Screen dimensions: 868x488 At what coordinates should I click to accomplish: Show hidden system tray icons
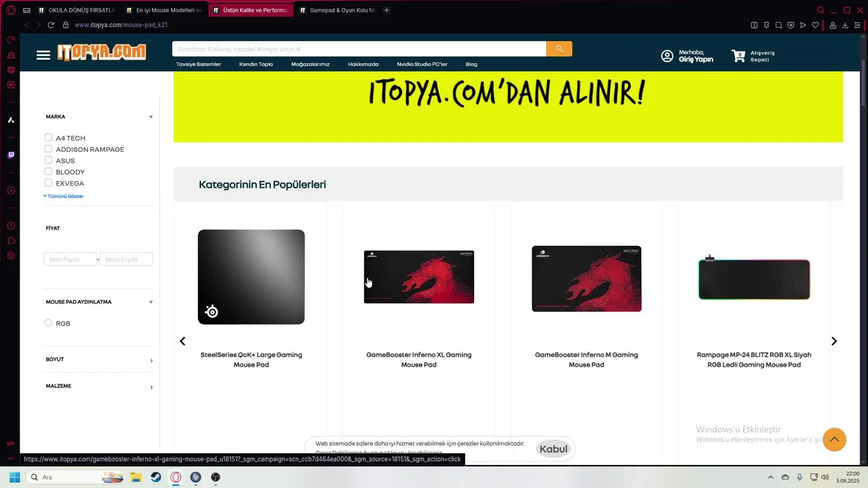coord(770,477)
